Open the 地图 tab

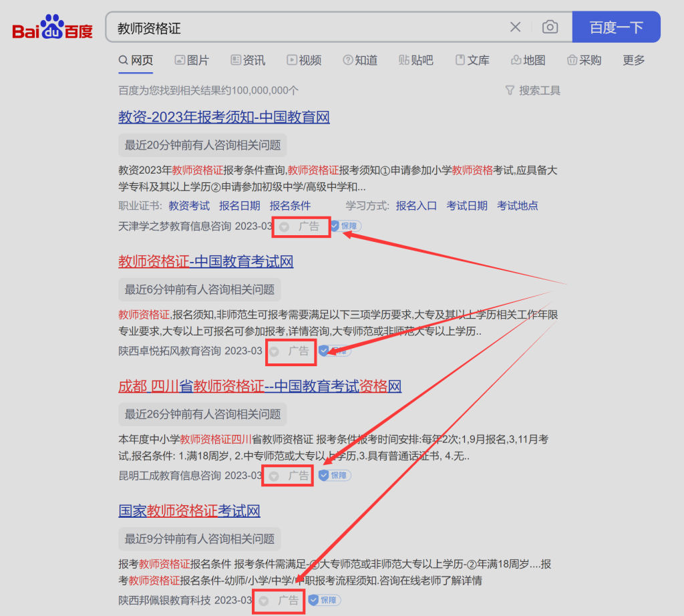528,60
